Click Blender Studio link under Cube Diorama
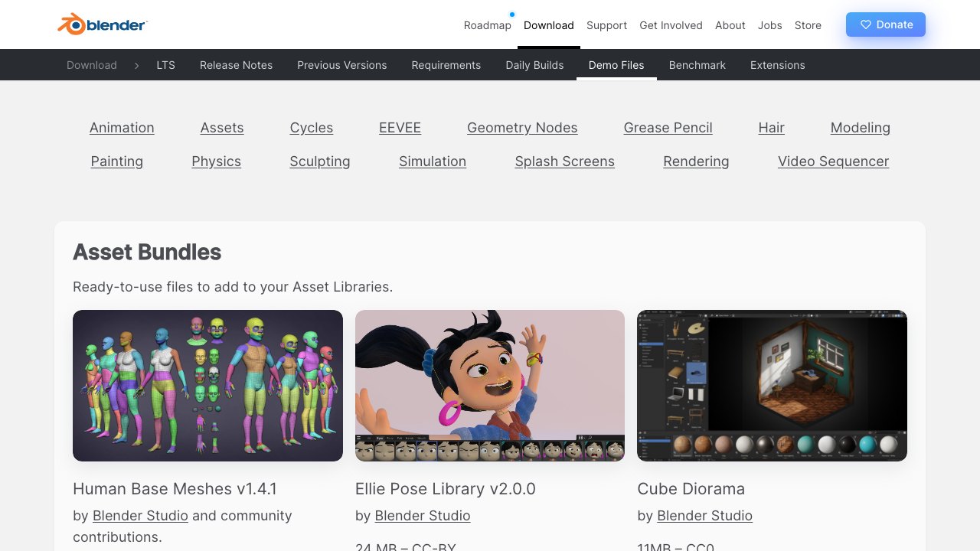980x551 pixels. [x=704, y=516]
